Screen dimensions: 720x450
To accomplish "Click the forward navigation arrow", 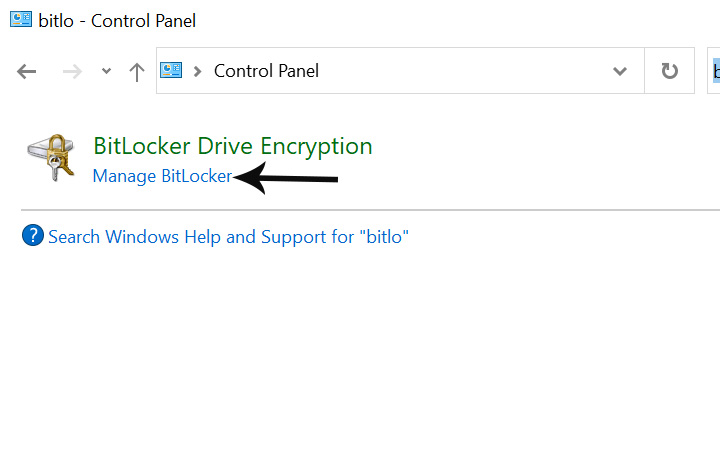I will (x=72, y=71).
